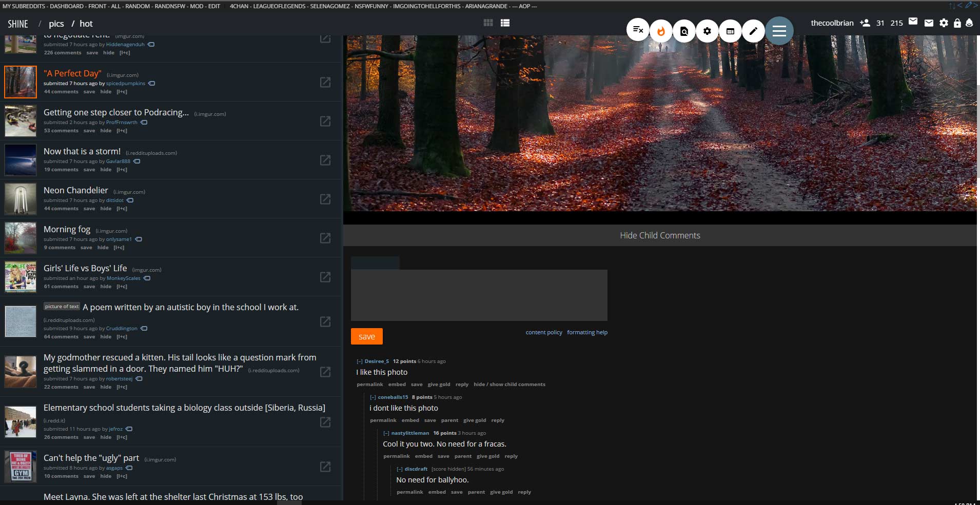Viewport: 980px width, 505px height.
Task: Collapse coneballs15 comment
Action: pos(373,397)
